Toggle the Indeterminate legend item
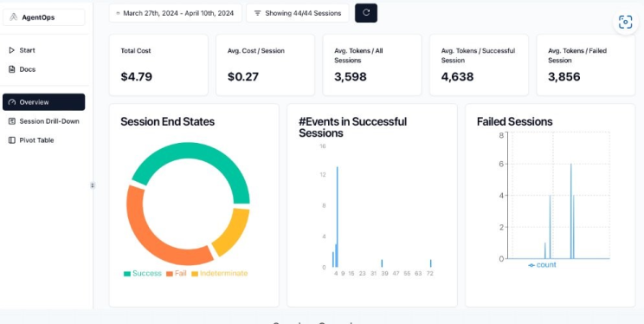 (x=220, y=274)
